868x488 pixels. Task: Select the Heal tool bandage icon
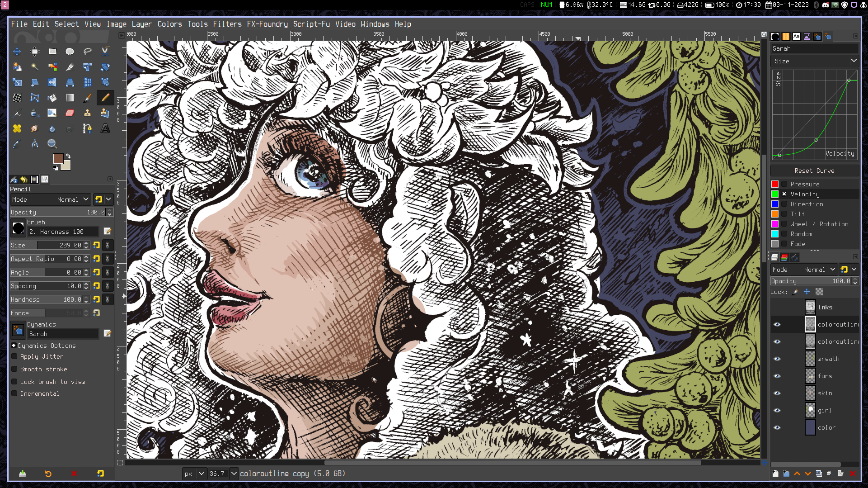click(17, 128)
